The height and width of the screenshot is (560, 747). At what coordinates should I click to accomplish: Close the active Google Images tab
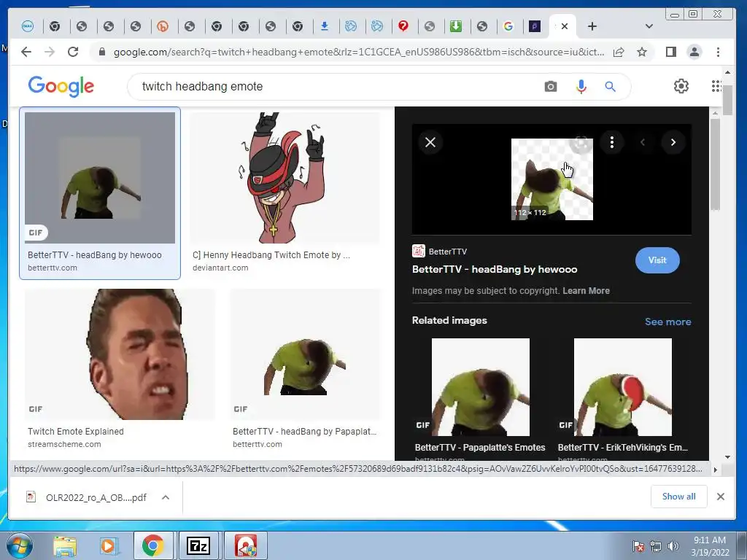[565, 26]
